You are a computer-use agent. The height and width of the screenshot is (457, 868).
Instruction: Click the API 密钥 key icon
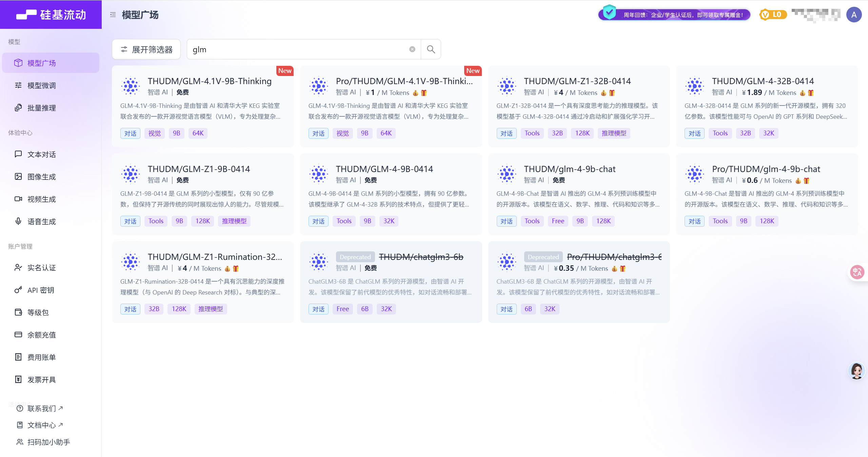pyautogui.click(x=18, y=290)
